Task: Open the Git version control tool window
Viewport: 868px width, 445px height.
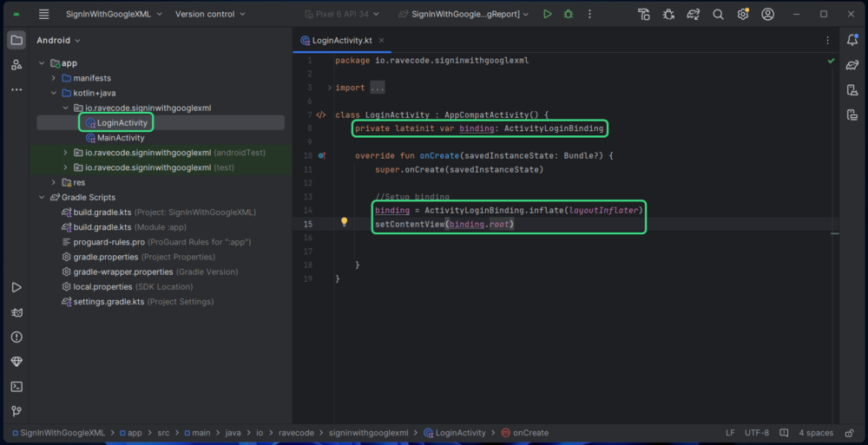Action: coord(16,411)
